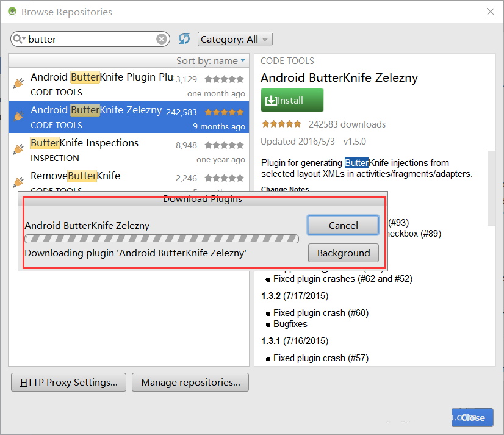504x435 pixels.
Task: Click the download progress bar
Action: pos(162,239)
